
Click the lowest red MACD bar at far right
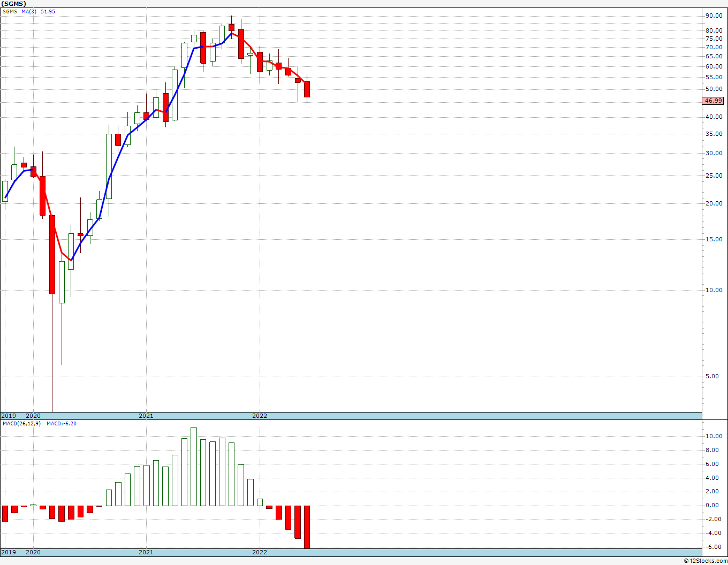(x=307, y=527)
